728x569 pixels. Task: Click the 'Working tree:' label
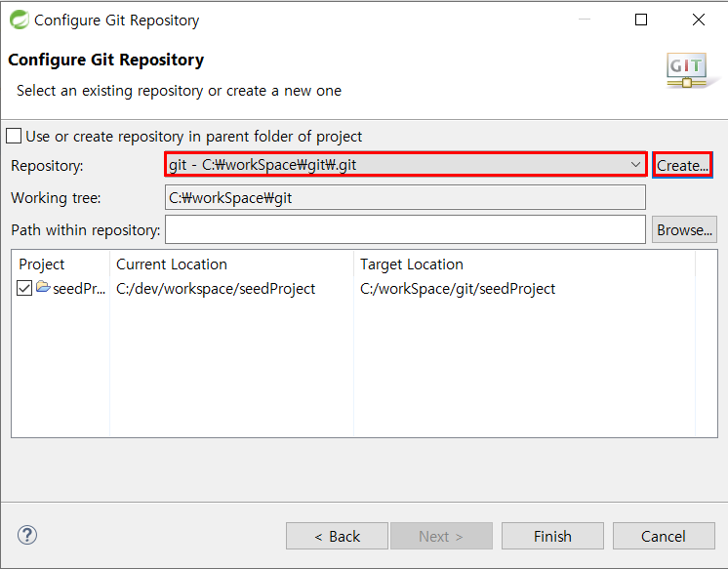click(x=56, y=198)
